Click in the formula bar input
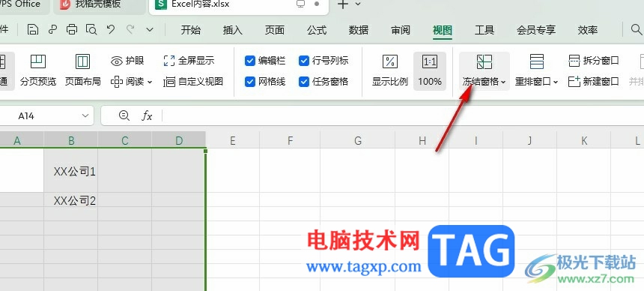Viewport: 644px width, 291px height. pos(403,116)
